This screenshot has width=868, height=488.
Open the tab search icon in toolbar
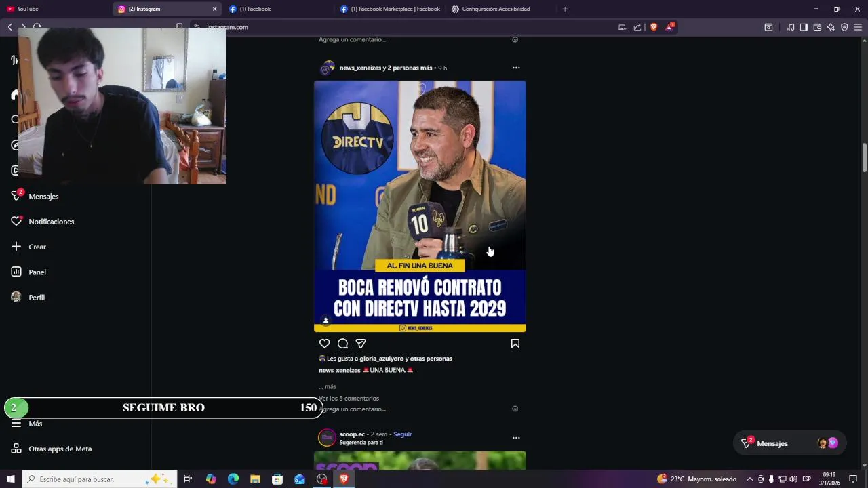pos(768,27)
